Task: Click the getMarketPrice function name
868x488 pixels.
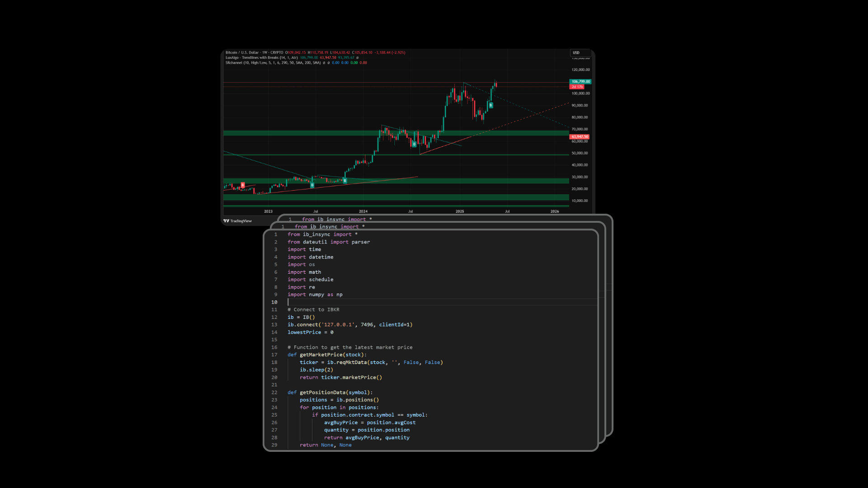Action: coord(321,355)
